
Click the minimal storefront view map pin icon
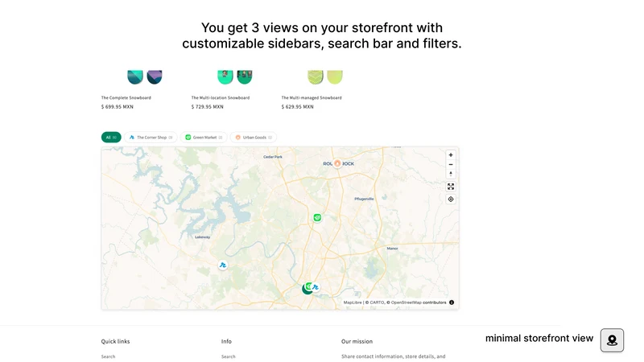click(x=612, y=340)
